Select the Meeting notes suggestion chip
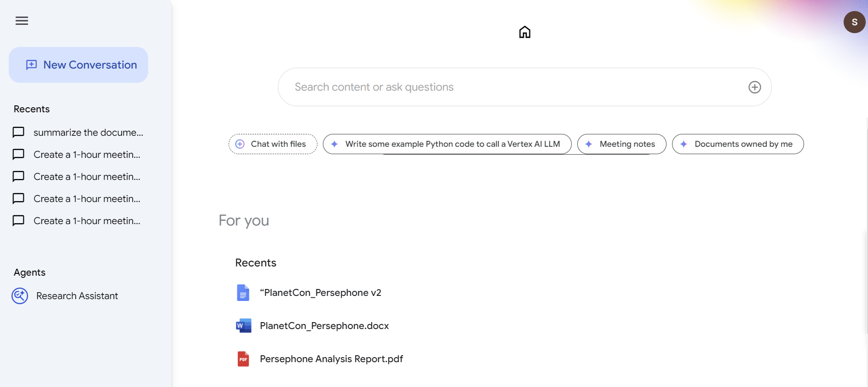 click(621, 144)
